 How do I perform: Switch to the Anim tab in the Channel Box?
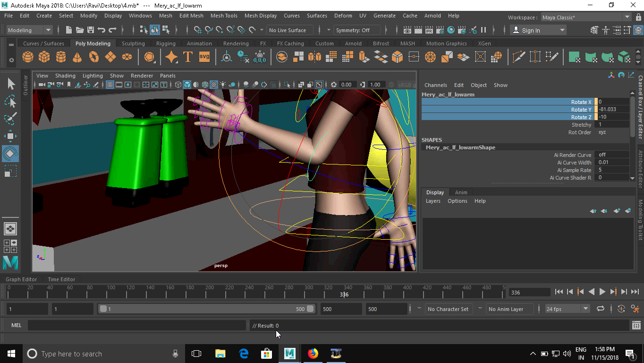point(461,192)
